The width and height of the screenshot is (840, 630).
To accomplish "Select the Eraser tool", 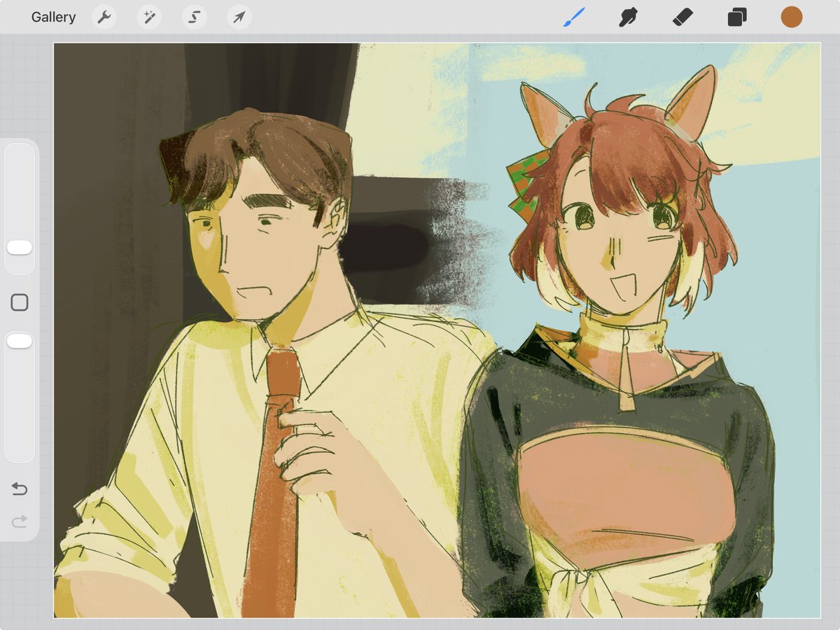I will click(x=682, y=17).
